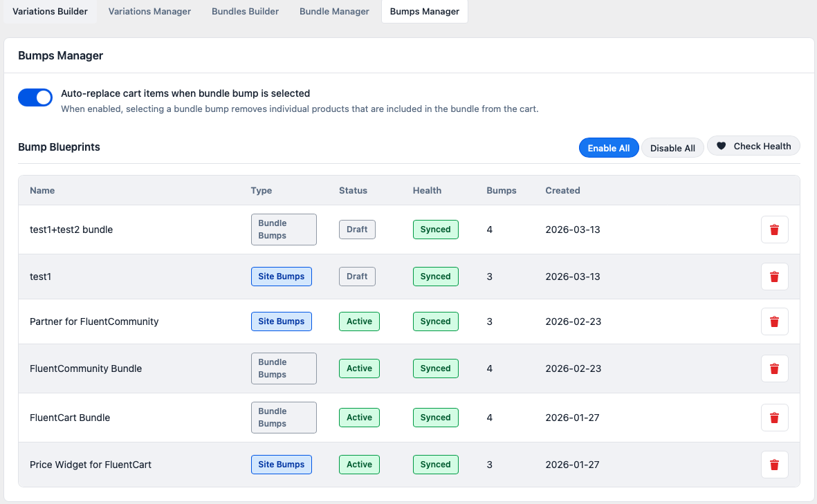Open the Bundle Manager tab

334,12
